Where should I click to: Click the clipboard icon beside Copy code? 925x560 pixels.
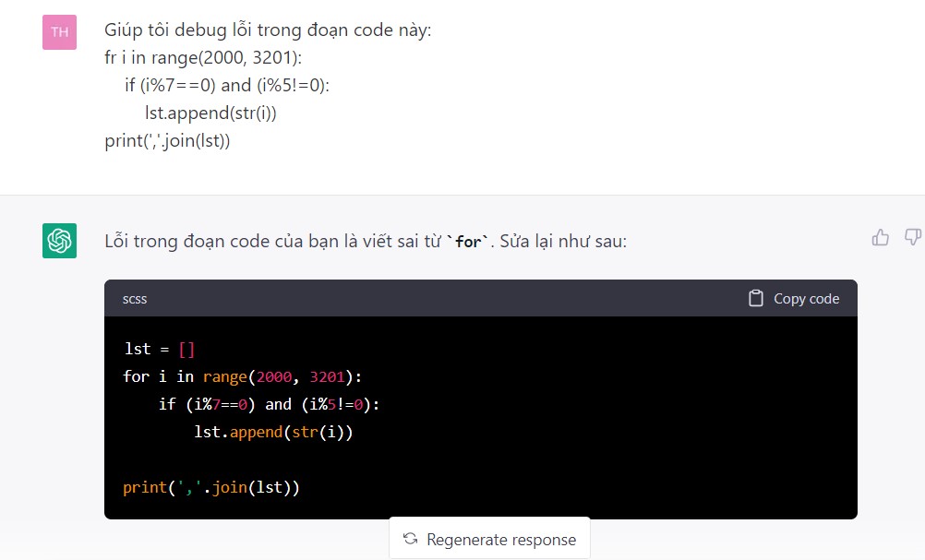pos(756,298)
